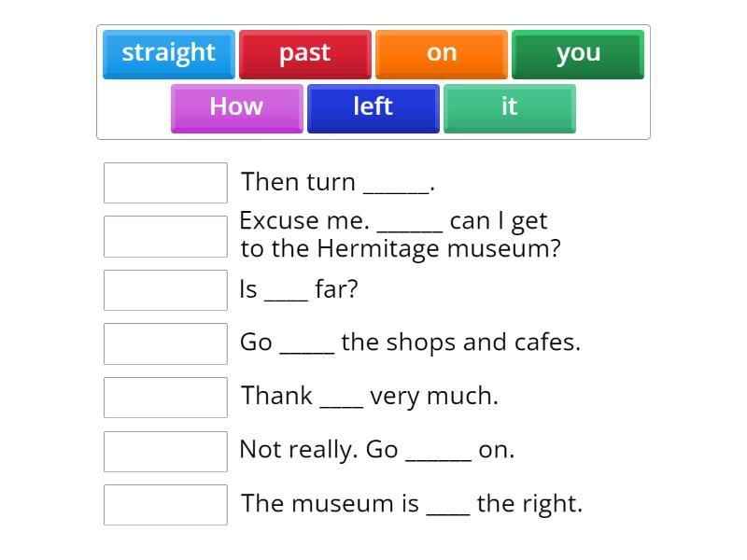The height and width of the screenshot is (560, 747).
Task: Pick the teal 'it' word tile
Action: tap(509, 107)
